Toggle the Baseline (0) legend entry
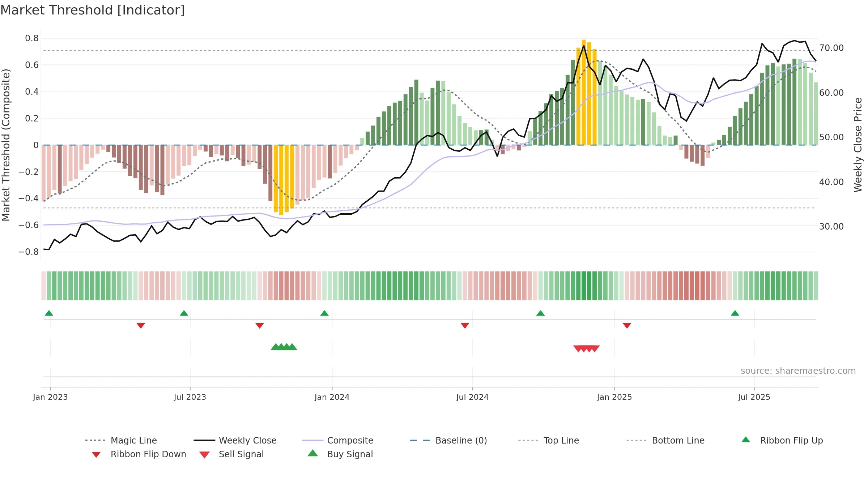 [448, 440]
